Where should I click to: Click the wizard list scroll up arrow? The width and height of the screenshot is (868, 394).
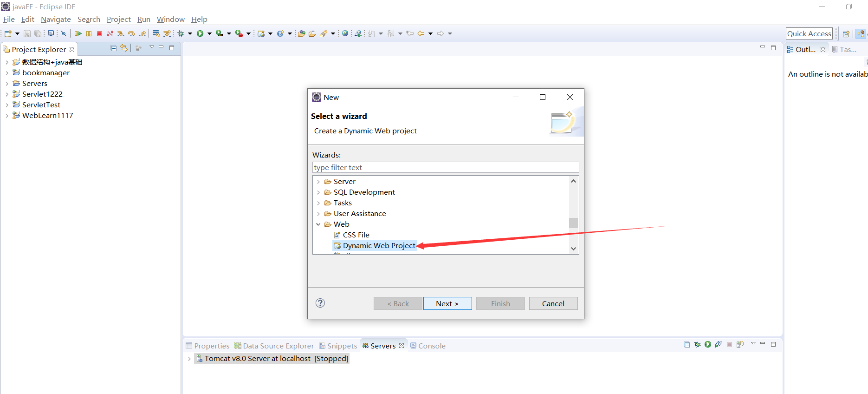[574, 181]
